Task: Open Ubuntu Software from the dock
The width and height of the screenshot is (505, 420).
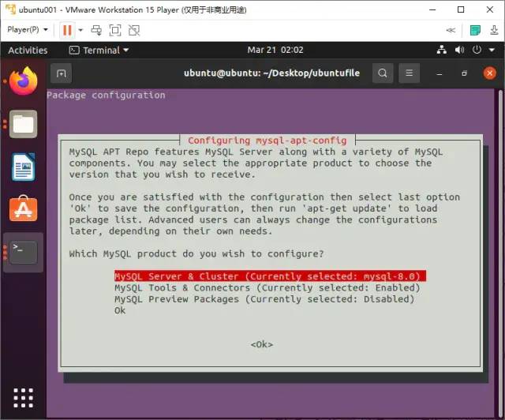Action: [23, 209]
